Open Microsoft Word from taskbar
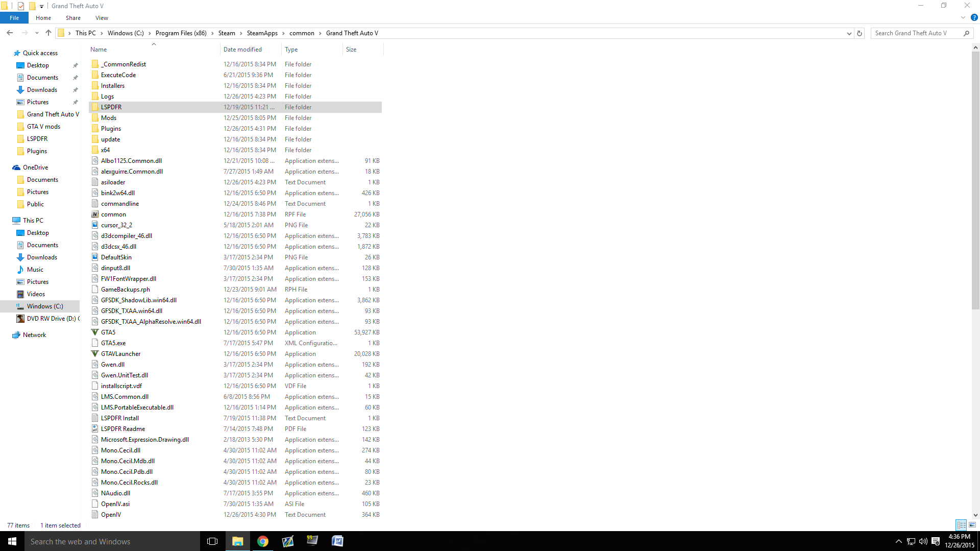The height and width of the screenshot is (551, 980). coord(337,541)
